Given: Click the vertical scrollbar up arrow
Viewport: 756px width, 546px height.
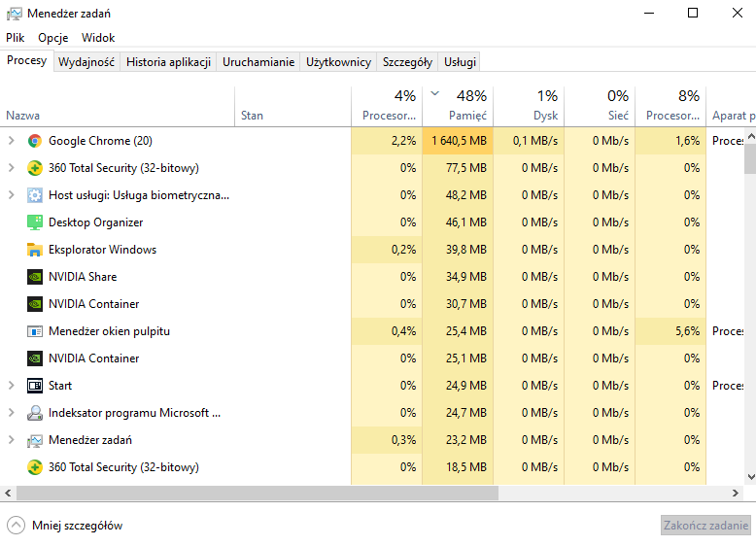Looking at the screenshot, I should coord(751,137).
